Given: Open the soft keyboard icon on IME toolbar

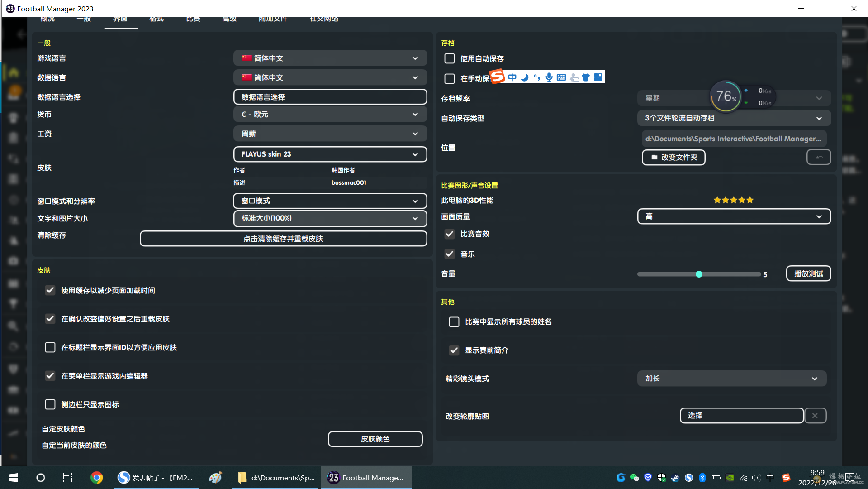Looking at the screenshot, I should 561,77.
